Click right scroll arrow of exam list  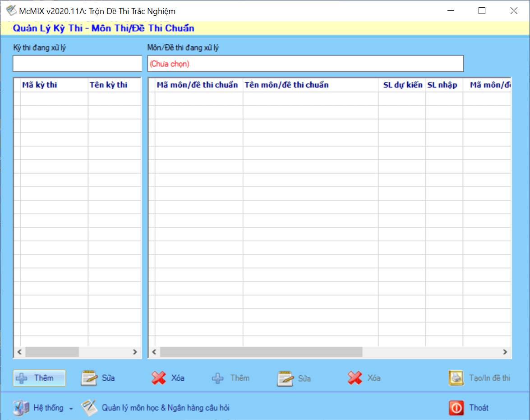coord(135,352)
